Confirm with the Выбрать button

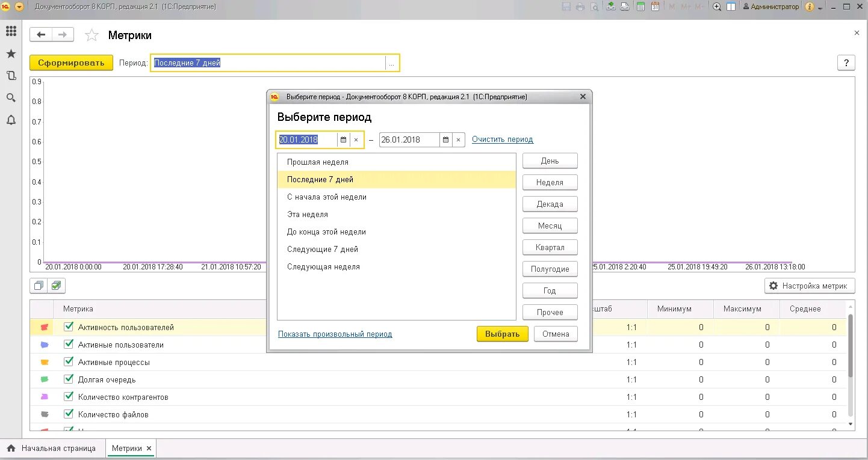pyautogui.click(x=503, y=334)
